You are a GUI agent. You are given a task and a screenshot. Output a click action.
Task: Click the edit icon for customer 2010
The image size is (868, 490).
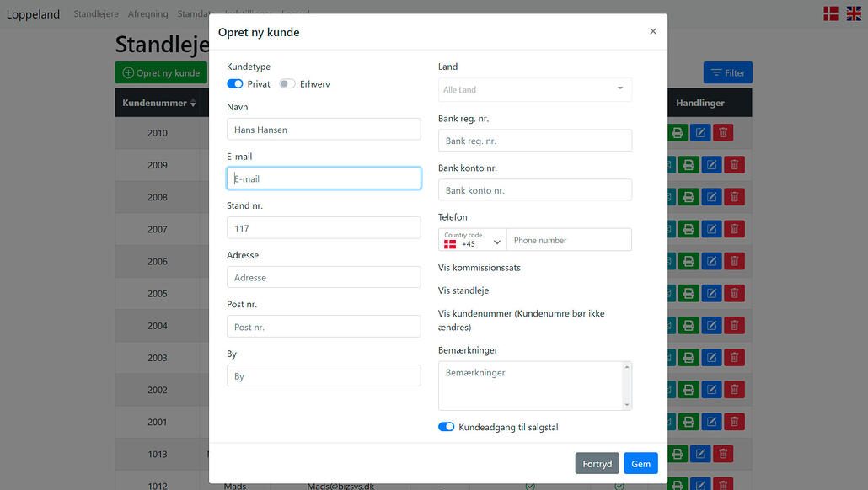(699, 133)
